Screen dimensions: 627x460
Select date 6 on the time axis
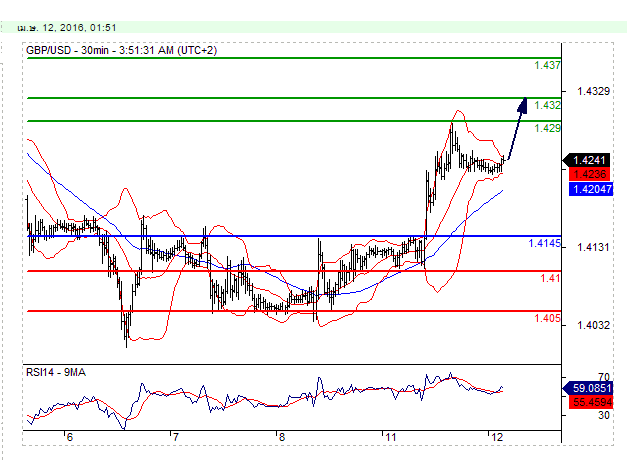[x=70, y=437]
